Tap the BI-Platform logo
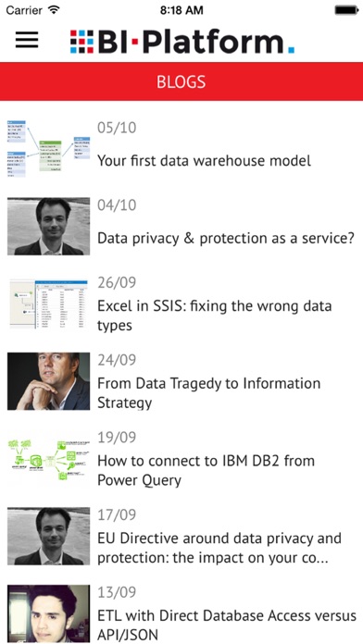Viewport: 363px width, 644px height. [x=182, y=42]
